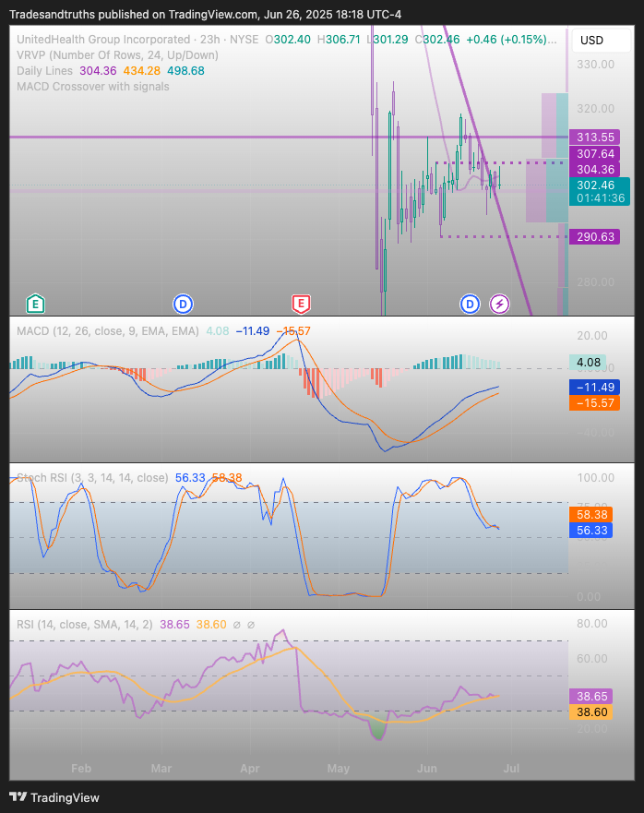
Task: Click the Stoch RSI 58.38 axis label
Action: point(591,514)
